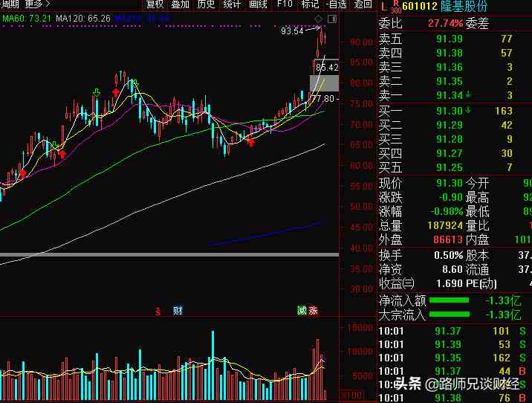Viewport: 532px width, 403px height.
Task: Click the 财 financial marker icon
Action: tap(178, 310)
